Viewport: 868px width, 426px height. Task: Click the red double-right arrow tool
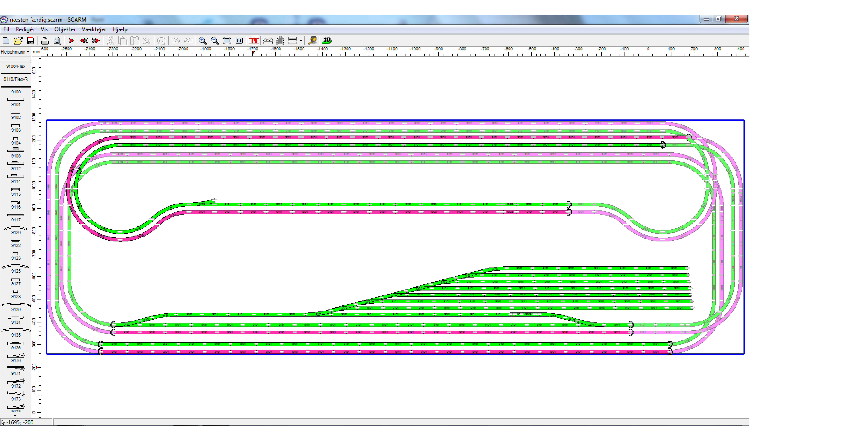pyautogui.click(x=96, y=41)
